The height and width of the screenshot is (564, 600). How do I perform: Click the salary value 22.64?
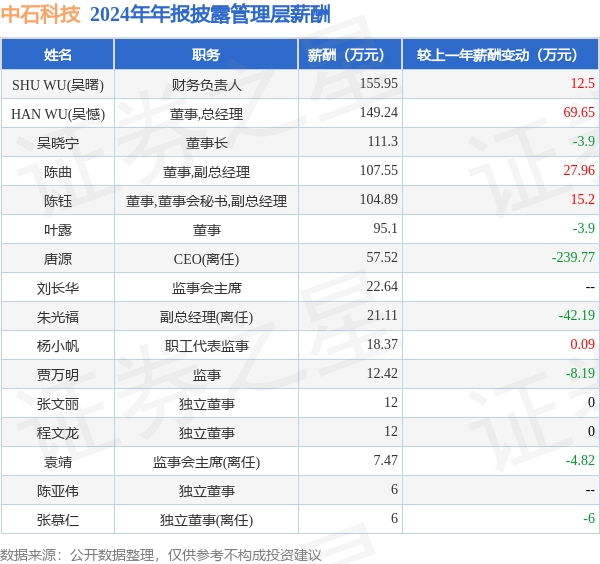[x=382, y=286]
